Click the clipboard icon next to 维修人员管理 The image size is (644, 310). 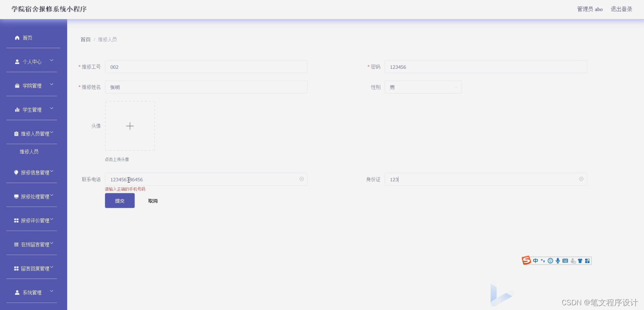(16, 134)
